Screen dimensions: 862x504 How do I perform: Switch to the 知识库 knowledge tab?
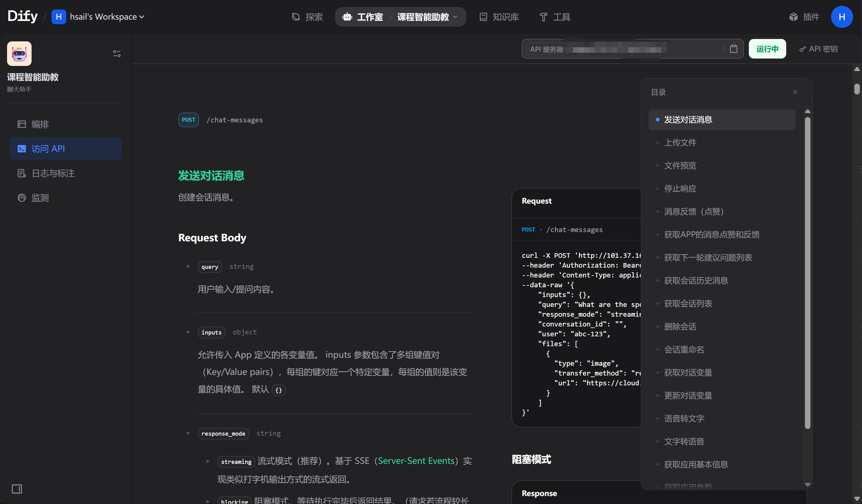click(x=499, y=17)
